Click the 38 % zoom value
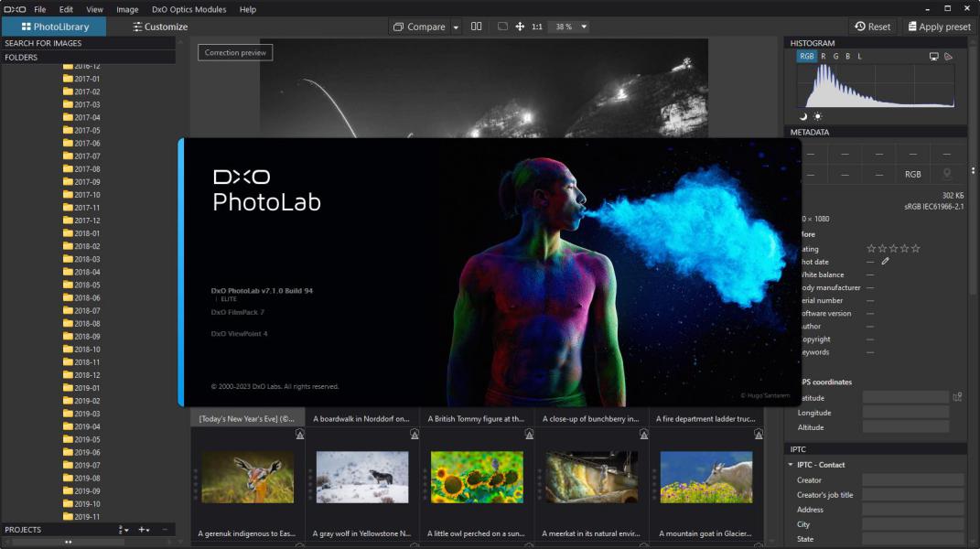Viewport: 980px width, 549px height. (x=564, y=27)
